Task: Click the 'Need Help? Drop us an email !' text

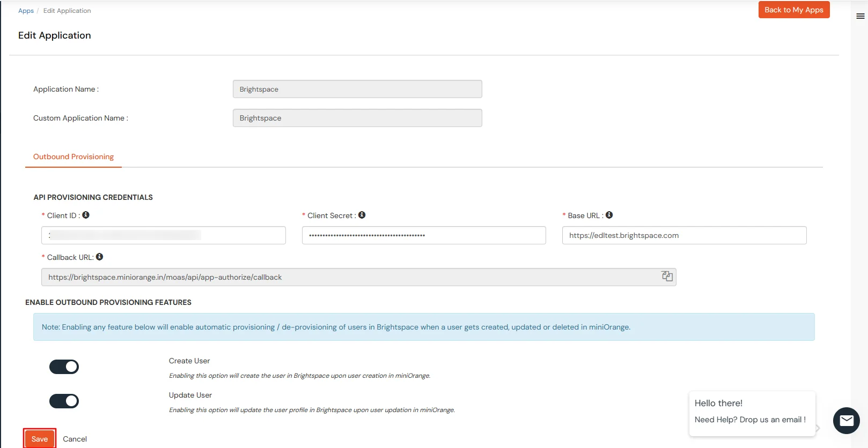Action: click(x=750, y=420)
